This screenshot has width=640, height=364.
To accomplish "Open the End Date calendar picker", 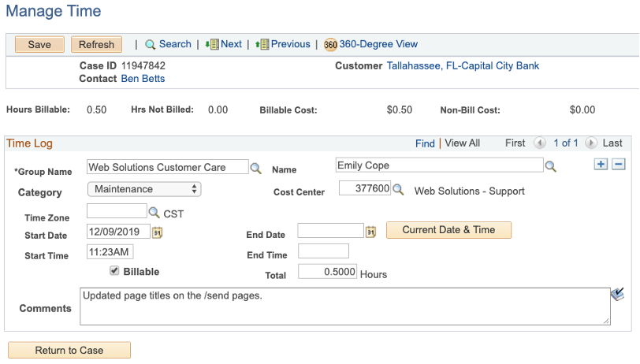I will (371, 232).
